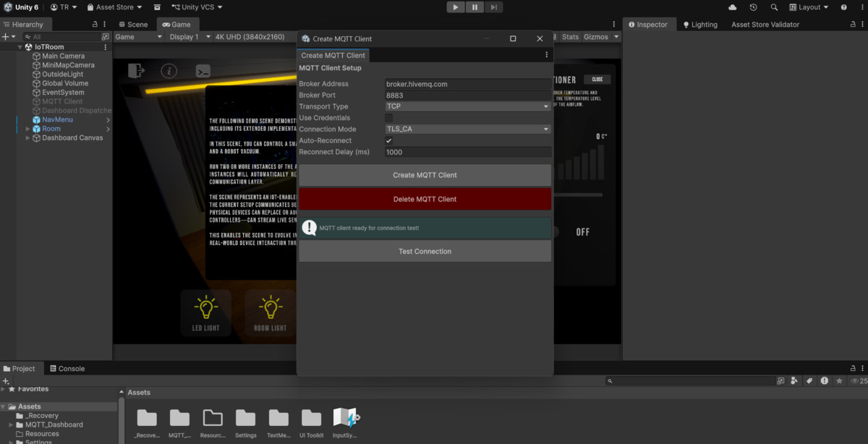The image size is (868, 444).
Task: Select EventSystem in the Hierarchy
Action: pos(63,93)
